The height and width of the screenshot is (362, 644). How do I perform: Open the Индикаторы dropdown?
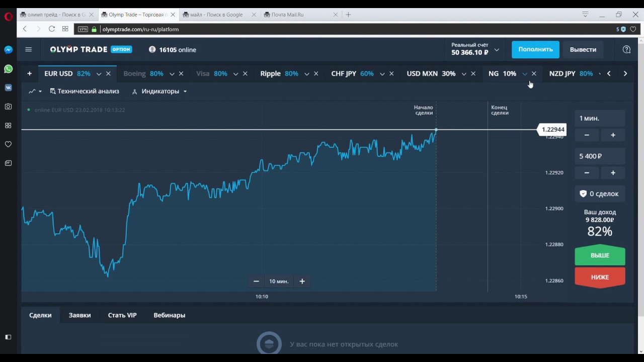click(159, 92)
